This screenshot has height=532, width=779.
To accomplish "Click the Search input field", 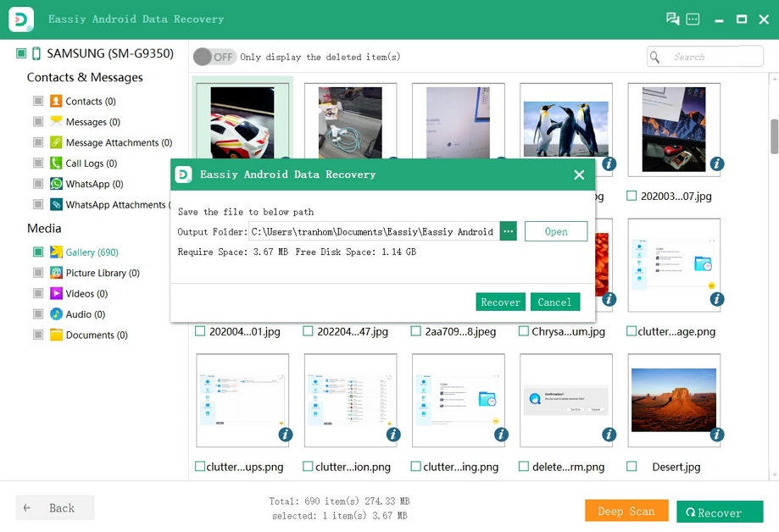I will tap(705, 57).
